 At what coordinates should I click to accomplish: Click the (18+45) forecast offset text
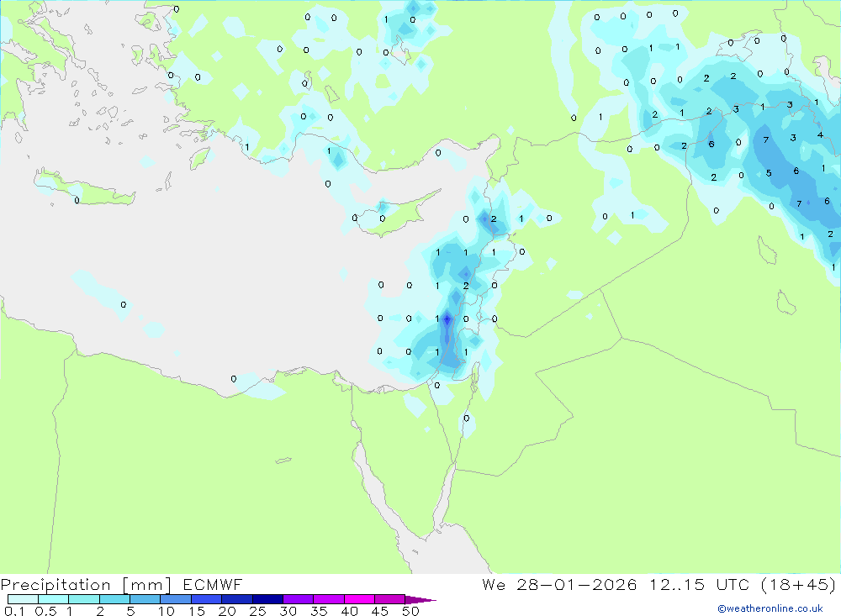pyautogui.click(x=798, y=584)
